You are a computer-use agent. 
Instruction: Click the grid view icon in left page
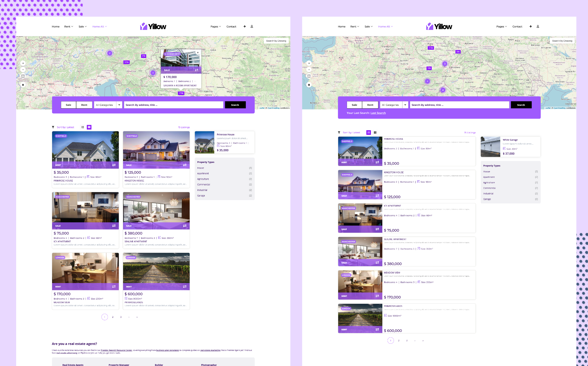(89, 127)
